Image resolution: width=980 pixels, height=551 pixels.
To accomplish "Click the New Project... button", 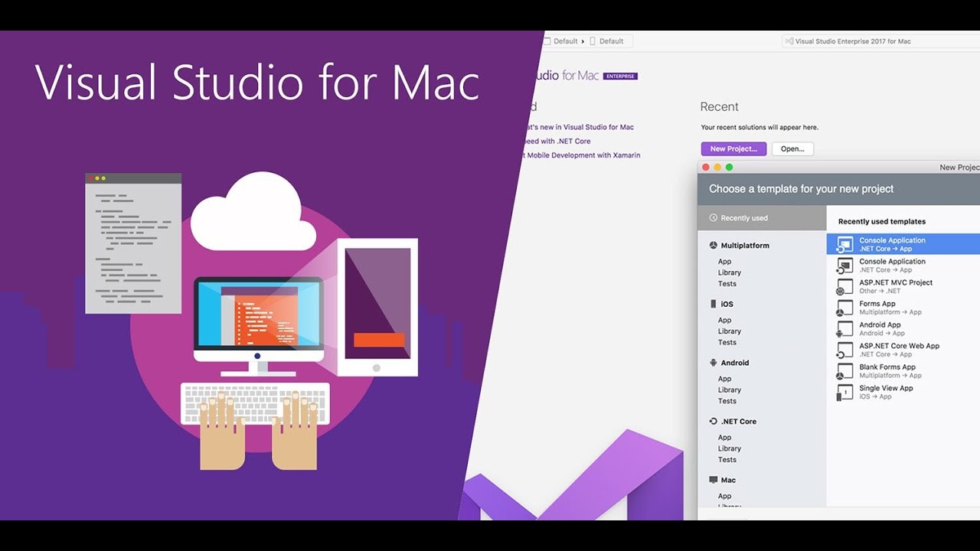I will tap(733, 149).
